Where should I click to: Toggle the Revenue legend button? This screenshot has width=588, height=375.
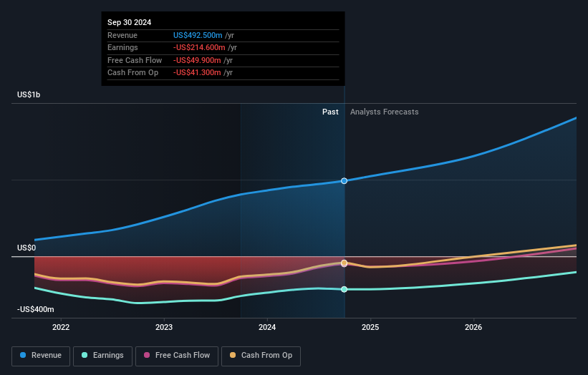pyautogui.click(x=41, y=356)
